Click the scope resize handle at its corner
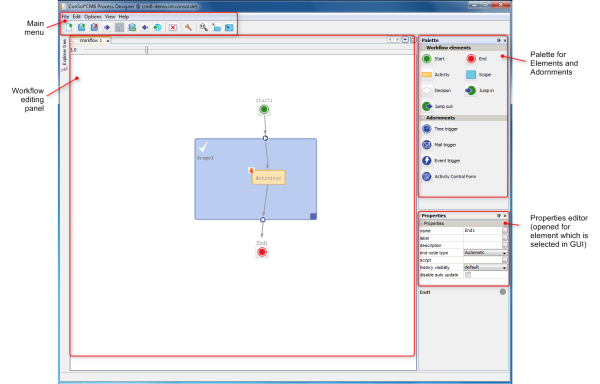The width and height of the screenshot is (600, 384). pyautogui.click(x=313, y=216)
